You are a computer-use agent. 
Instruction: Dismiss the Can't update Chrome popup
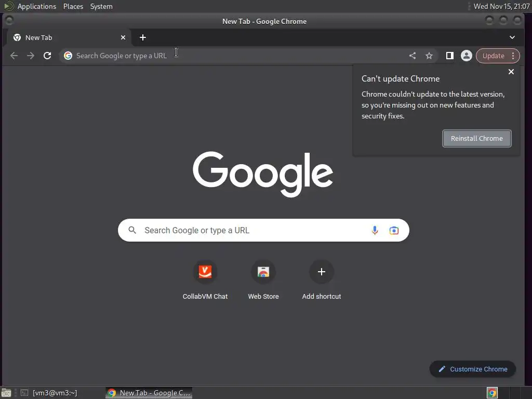coord(511,72)
